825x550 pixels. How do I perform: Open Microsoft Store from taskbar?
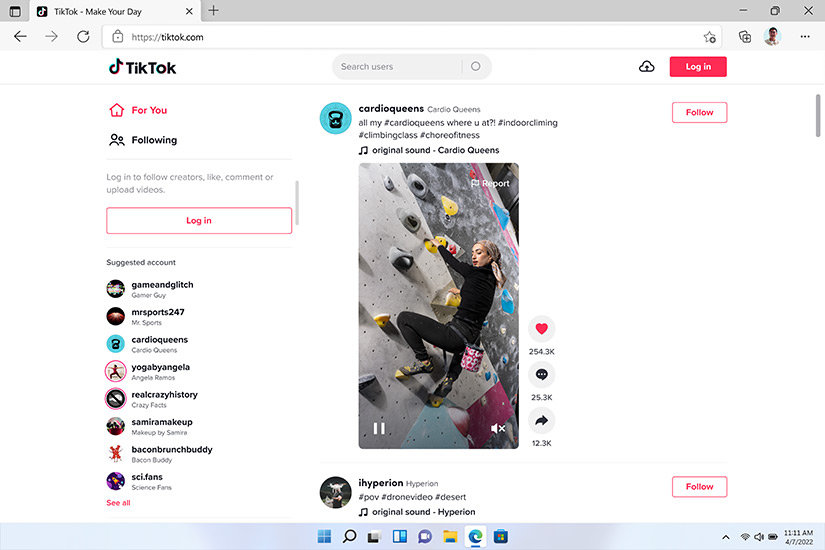point(500,536)
